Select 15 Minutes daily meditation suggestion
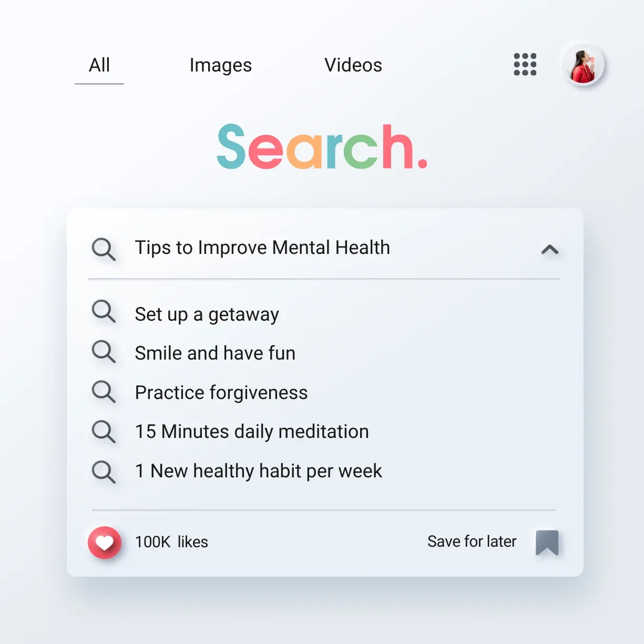Viewport: 644px width, 644px height. (x=252, y=432)
